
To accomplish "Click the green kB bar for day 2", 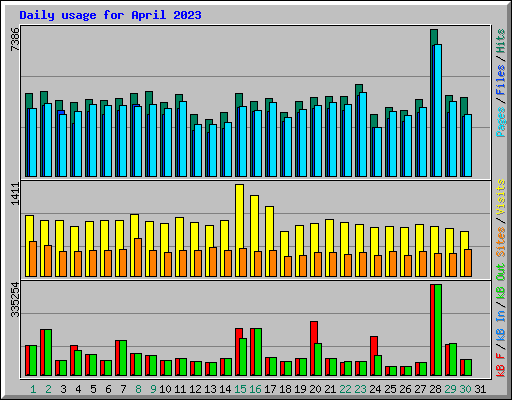I will (48, 353).
